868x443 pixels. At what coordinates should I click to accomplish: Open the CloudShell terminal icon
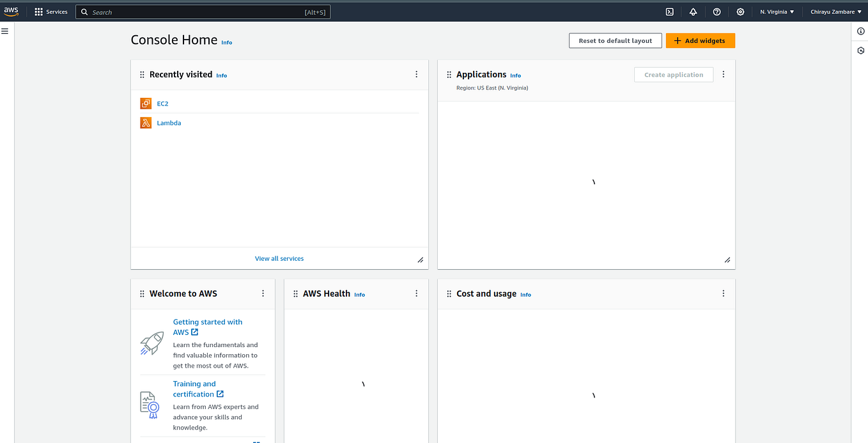click(669, 12)
